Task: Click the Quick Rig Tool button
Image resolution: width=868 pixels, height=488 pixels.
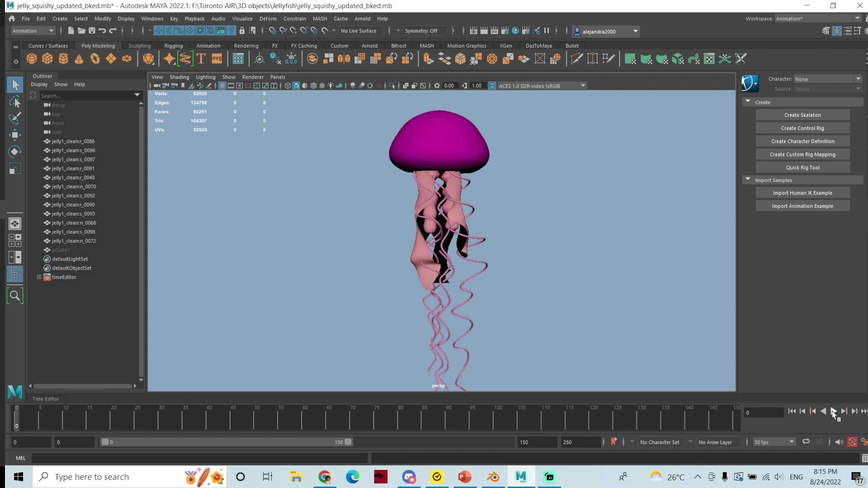Action: click(802, 168)
